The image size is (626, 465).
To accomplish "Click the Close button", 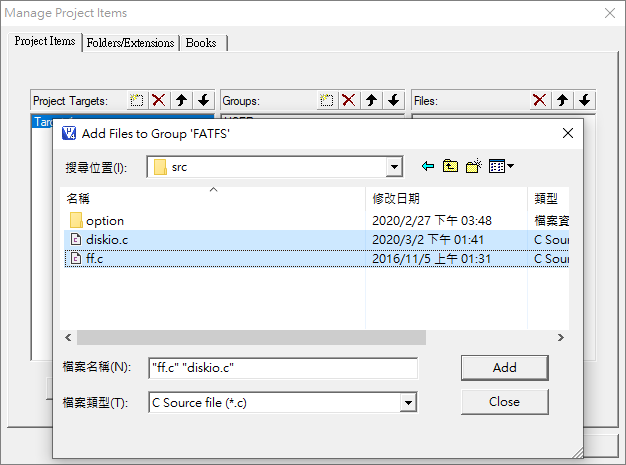I will (x=505, y=402).
